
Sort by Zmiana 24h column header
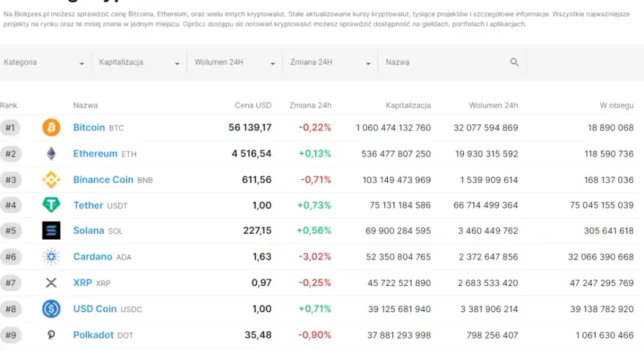coord(310,105)
